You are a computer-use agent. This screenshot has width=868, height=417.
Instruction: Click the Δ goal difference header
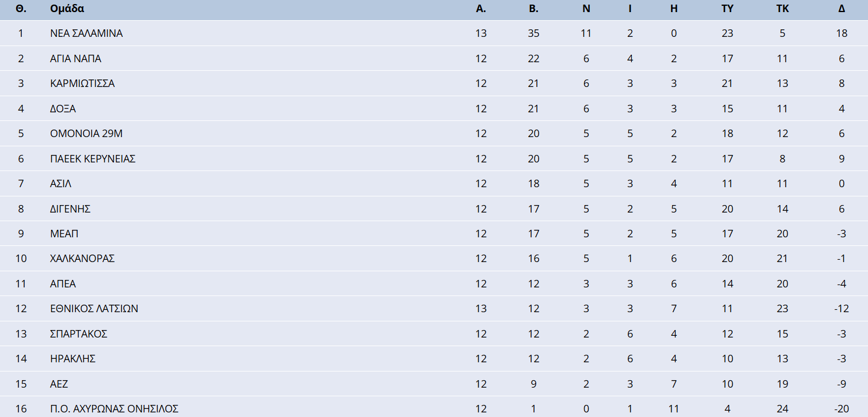pos(842,9)
